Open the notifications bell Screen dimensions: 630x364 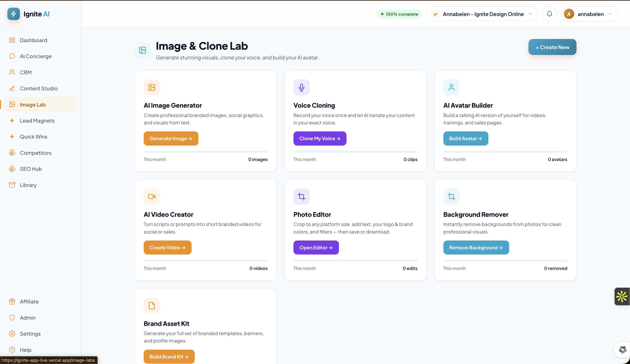tap(549, 14)
